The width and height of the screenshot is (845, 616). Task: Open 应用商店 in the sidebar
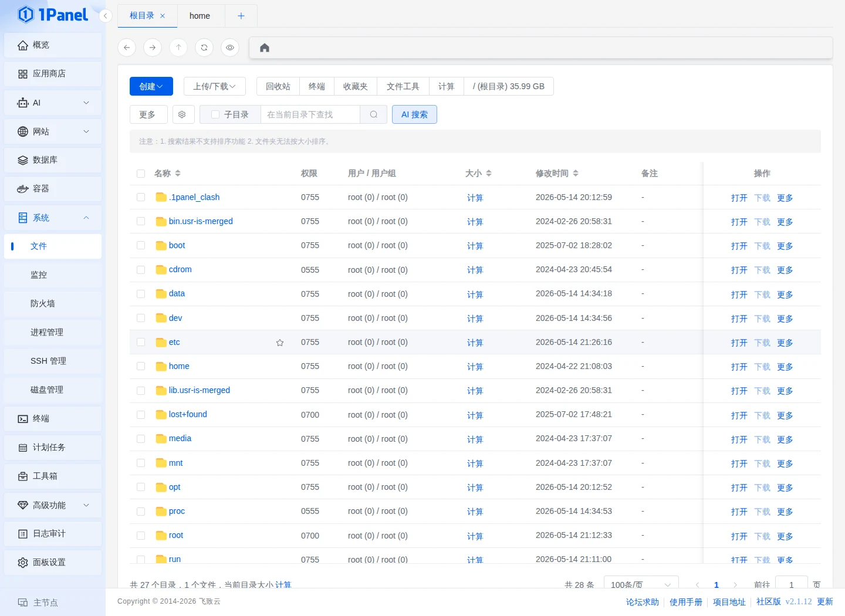click(x=53, y=74)
